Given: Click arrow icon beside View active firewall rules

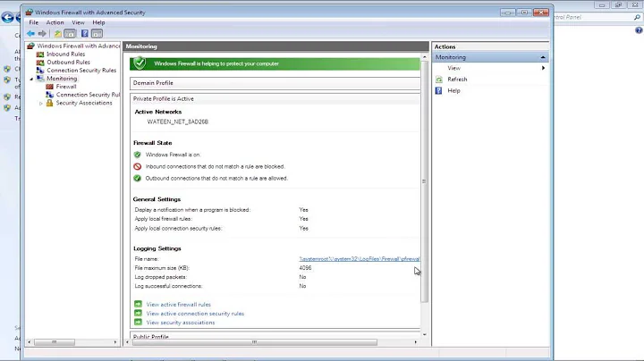Looking at the screenshot, I should [138, 304].
